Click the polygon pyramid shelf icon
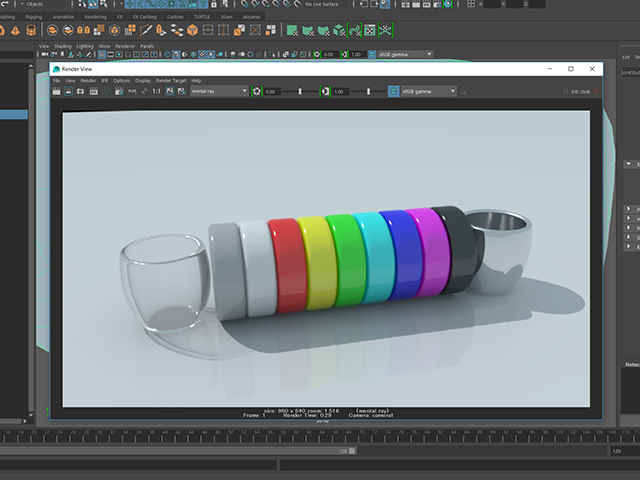Screen dimensions: 640x480 click(15, 31)
